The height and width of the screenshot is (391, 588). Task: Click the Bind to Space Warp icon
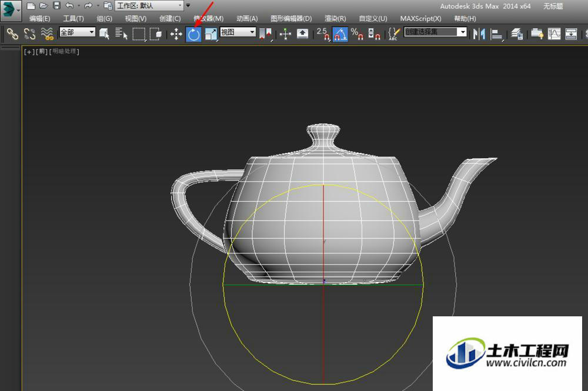(x=47, y=34)
